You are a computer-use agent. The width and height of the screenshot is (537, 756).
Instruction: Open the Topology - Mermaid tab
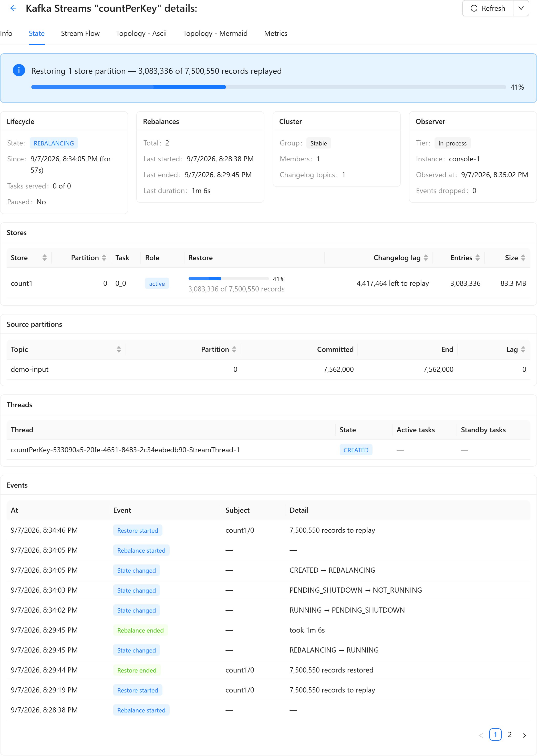coord(215,33)
